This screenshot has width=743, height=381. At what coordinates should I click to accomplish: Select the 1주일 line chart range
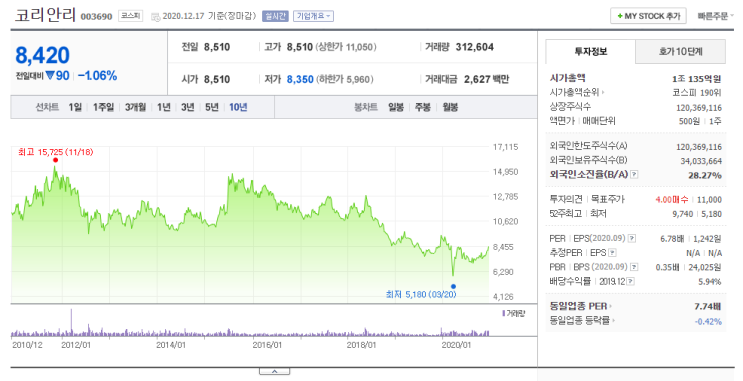pyautogui.click(x=103, y=108)
